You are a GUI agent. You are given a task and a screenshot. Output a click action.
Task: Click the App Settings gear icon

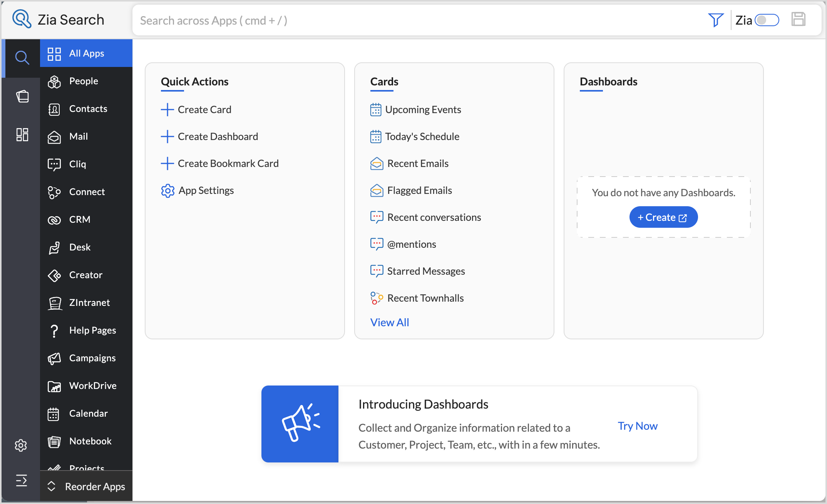[x=167, y=190]
